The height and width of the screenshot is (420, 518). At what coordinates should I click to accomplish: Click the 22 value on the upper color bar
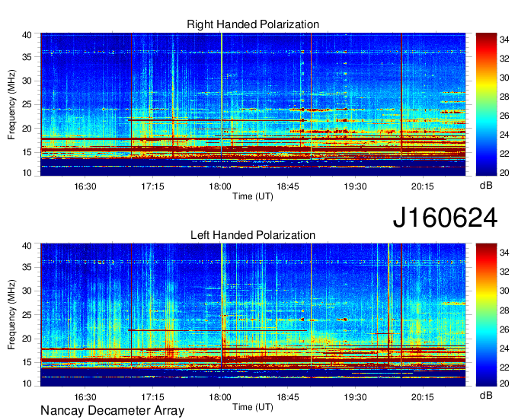(504, 154)
